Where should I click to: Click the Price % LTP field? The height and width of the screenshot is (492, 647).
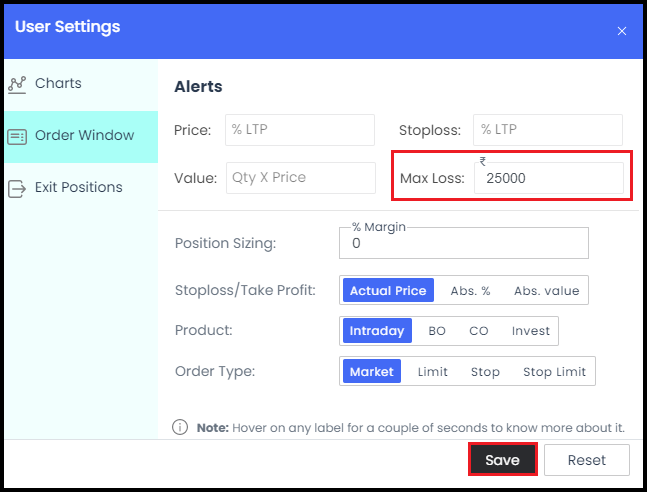300,130
